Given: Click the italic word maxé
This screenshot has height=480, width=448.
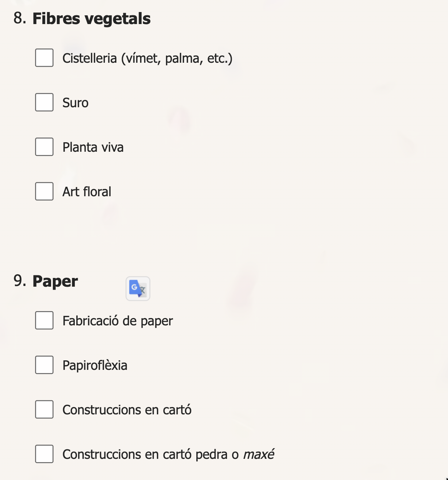Looking at the screenshot, I should pyautogui.click(x=259, y=454).
